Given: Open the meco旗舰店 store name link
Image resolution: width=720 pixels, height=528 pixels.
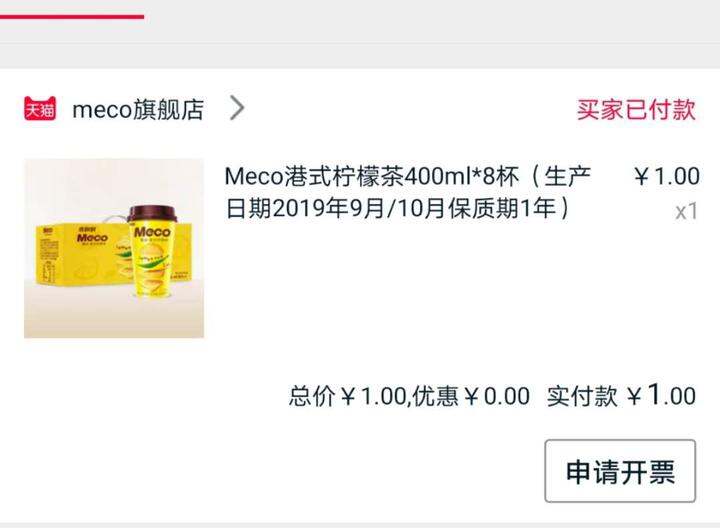Looking at the screenshot, I should point(138,109).
